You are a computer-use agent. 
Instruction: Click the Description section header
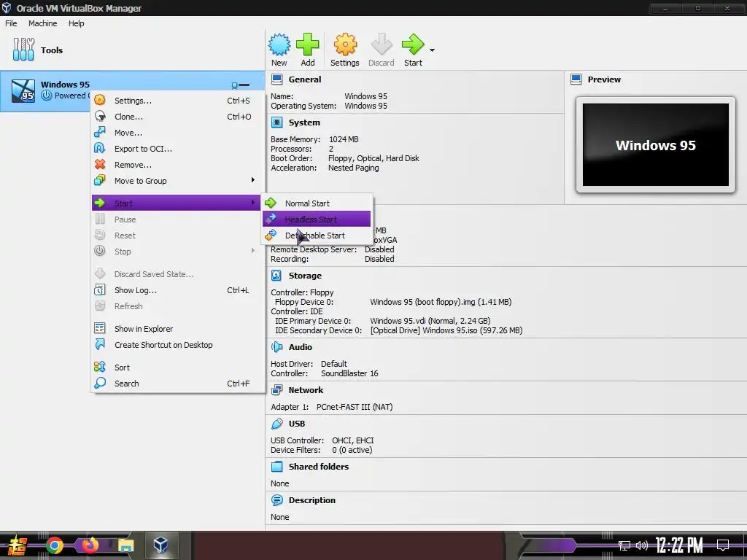pos(312,500)
